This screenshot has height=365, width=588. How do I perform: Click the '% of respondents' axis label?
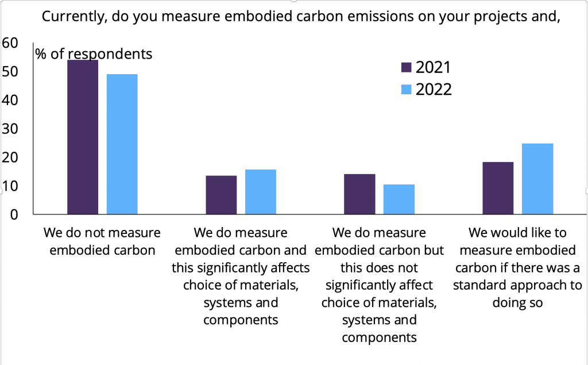point(94,54)
